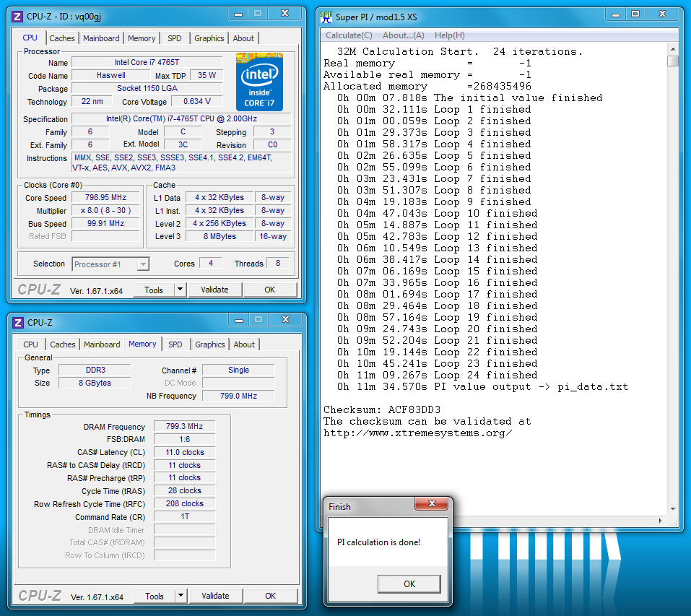Switch to Caches tab in top CPU-Z window
This screenshot has height=616, width=691.
coord(62,38)
